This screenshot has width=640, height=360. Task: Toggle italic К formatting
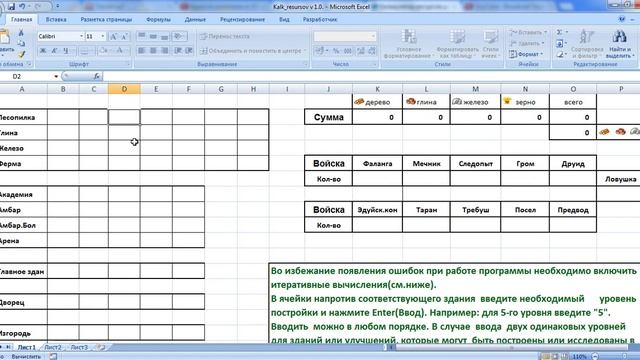pyautogui.click(x=54, y=51)
